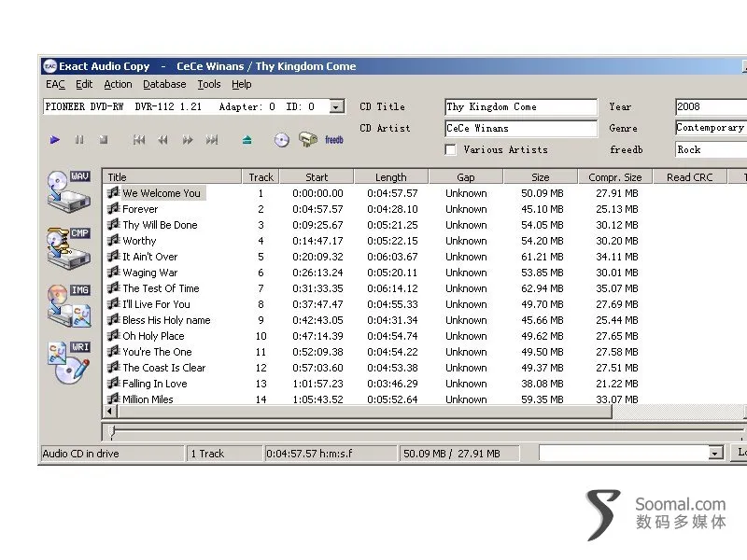Screen dimensions: 747x560
Task: Start playback with the Play button
Action: (x=55, y=139)
